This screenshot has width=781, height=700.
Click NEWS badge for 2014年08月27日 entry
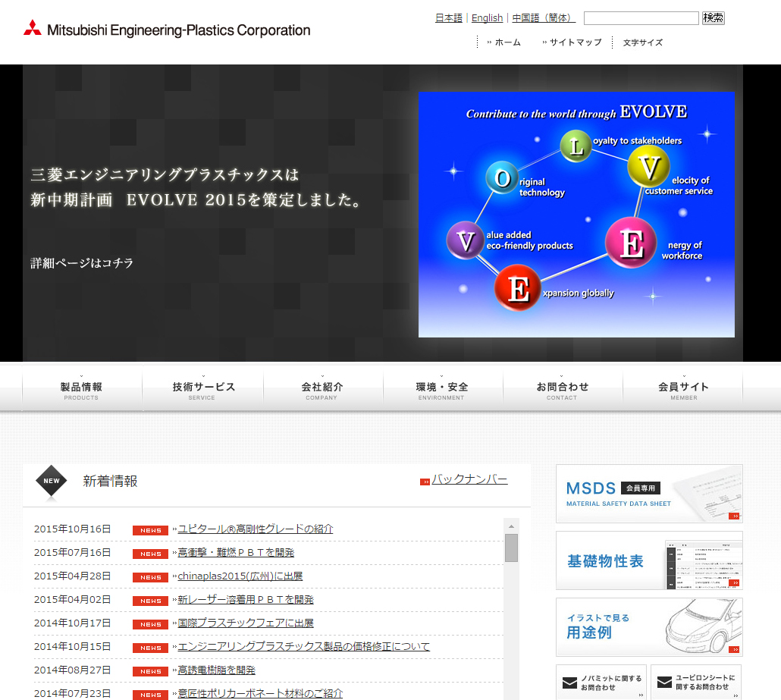tap(150, 671)
